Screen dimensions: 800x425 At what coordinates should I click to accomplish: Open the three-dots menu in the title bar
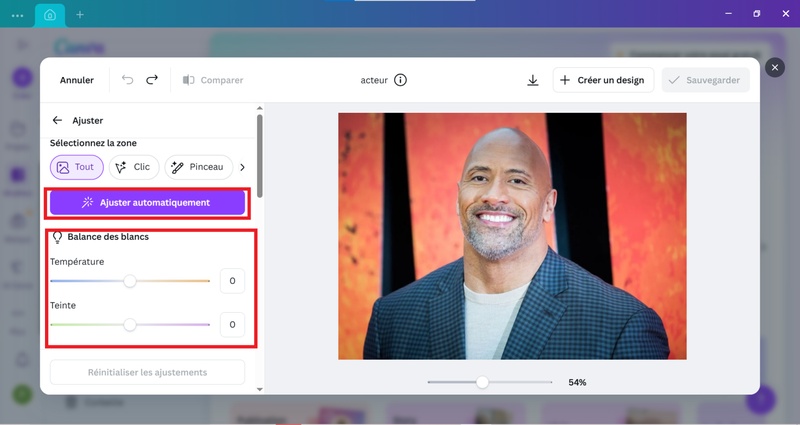point(17,15)
